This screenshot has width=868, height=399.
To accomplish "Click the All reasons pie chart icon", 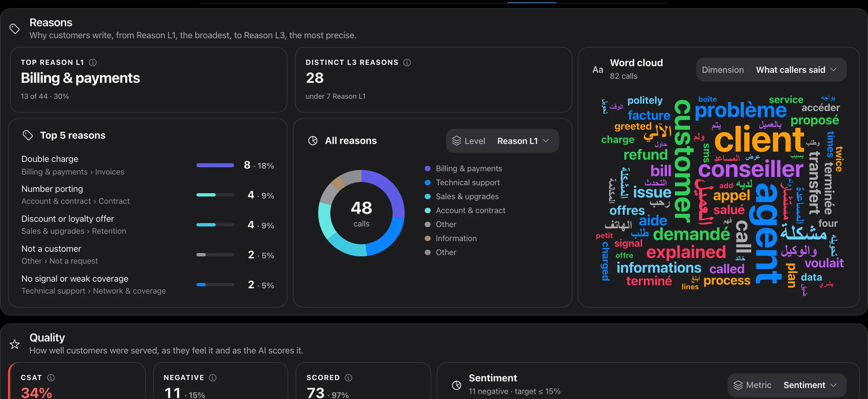I will point(313,141).
